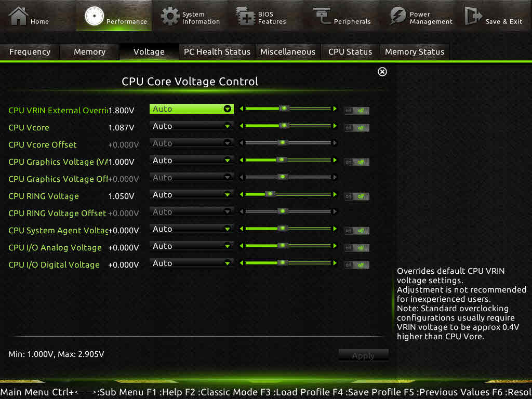Image resolution: width=532 pixels, height=399 pixels.
Task: Increase CPU RING Voltage with right arrow
Action: coord(335,194)
